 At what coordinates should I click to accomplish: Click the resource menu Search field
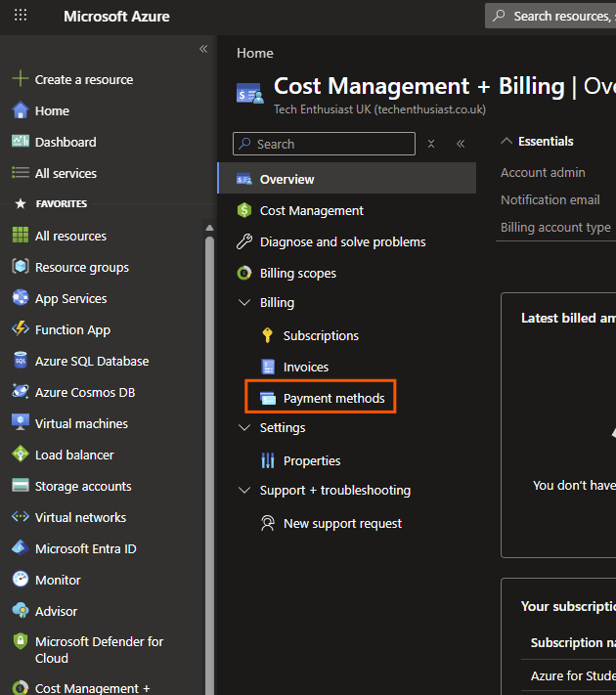coord(325,144)
